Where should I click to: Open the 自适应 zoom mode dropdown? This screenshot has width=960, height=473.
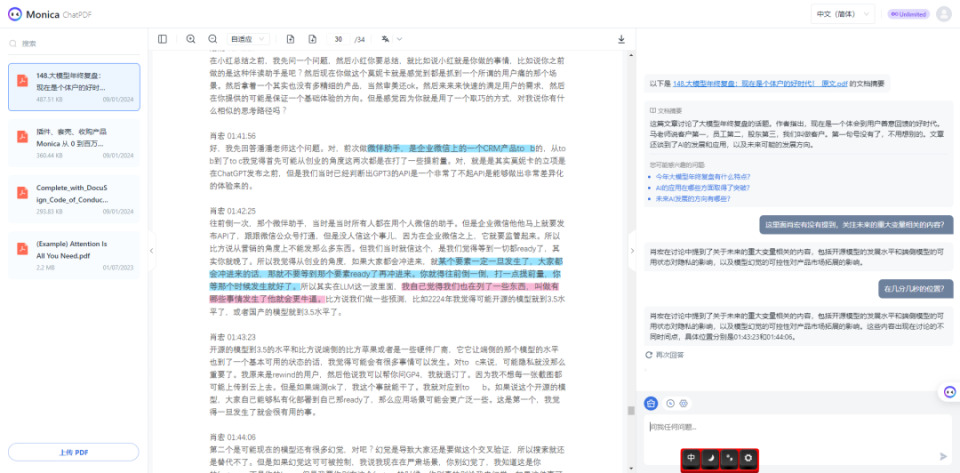[248, 39]
